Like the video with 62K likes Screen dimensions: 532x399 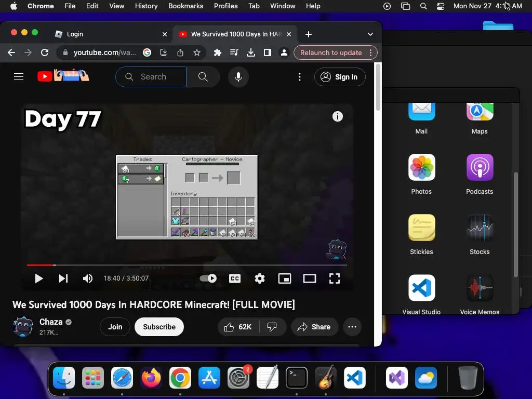(x=238, y=327)
